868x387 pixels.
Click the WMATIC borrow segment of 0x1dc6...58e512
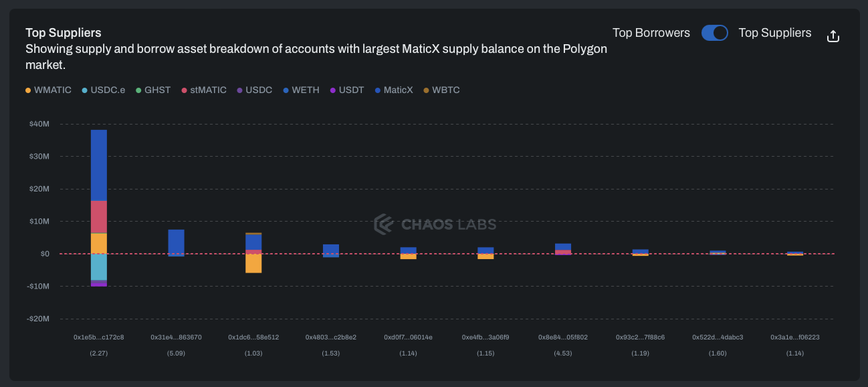pos(253,263)
